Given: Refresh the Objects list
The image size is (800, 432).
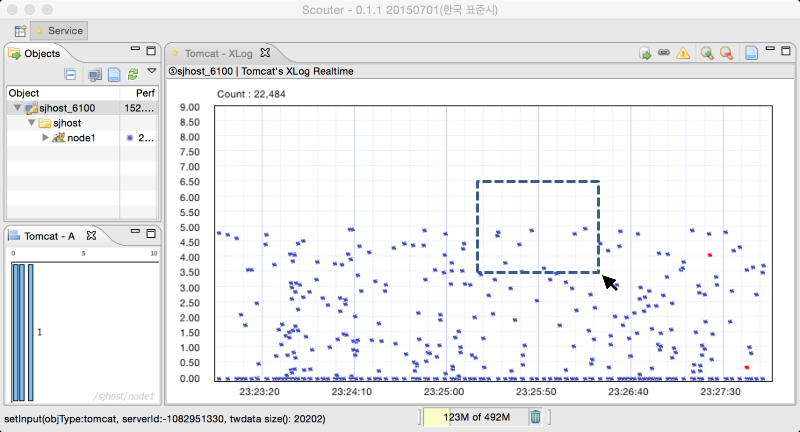Looking at the screenshot, I should (133, 74).
